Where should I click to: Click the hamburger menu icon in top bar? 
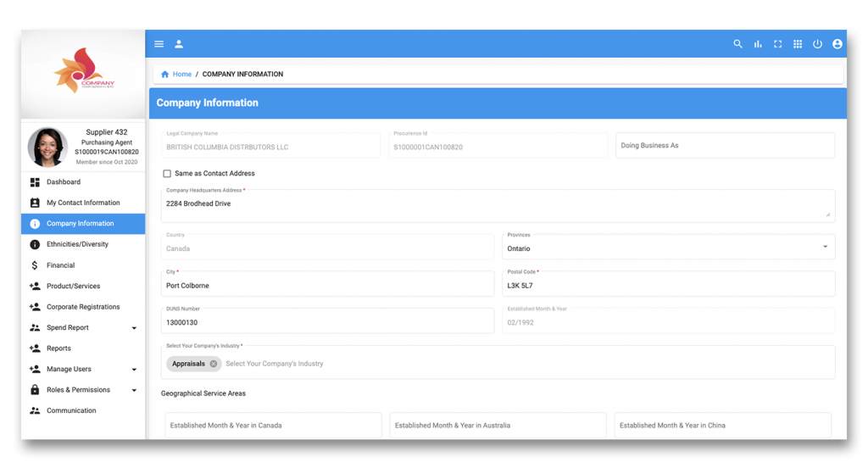tap(159, 44)
